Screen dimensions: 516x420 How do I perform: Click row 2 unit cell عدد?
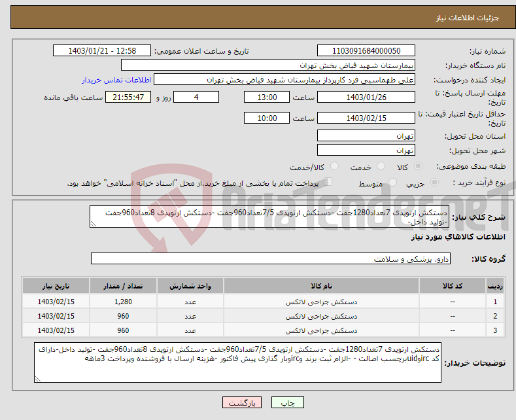[190, 316]
